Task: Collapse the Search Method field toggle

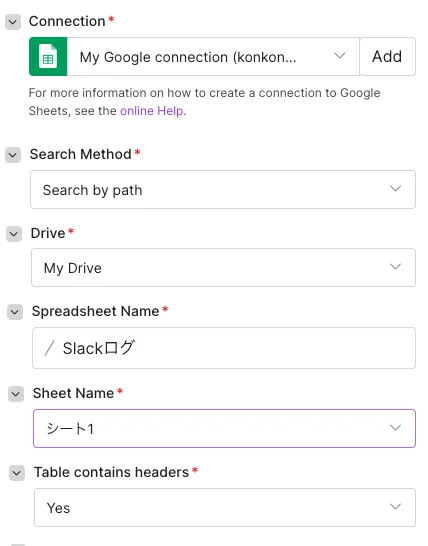Action: point(13,155)
